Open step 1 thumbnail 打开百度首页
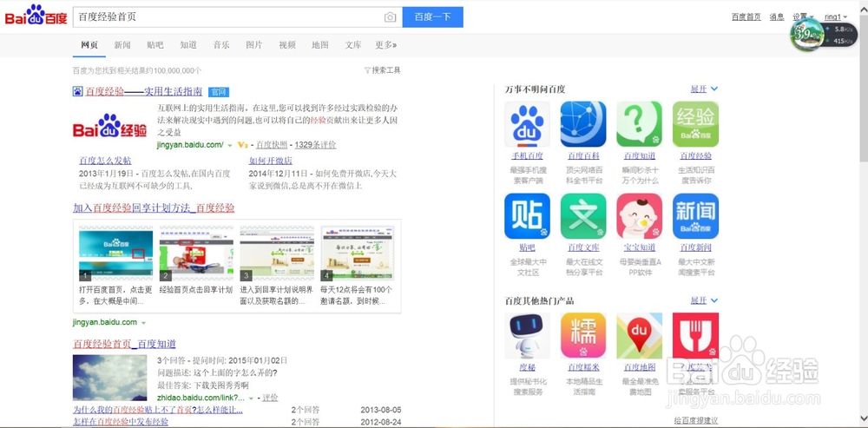The height and width of the screenshot is (428, 868). pos(115,253)
